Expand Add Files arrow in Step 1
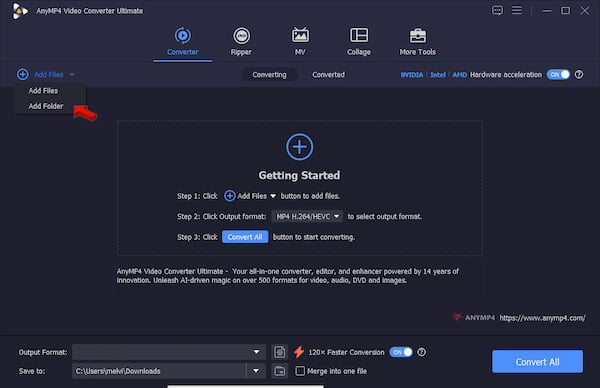The image size is (600, 388). pos(273,196)
